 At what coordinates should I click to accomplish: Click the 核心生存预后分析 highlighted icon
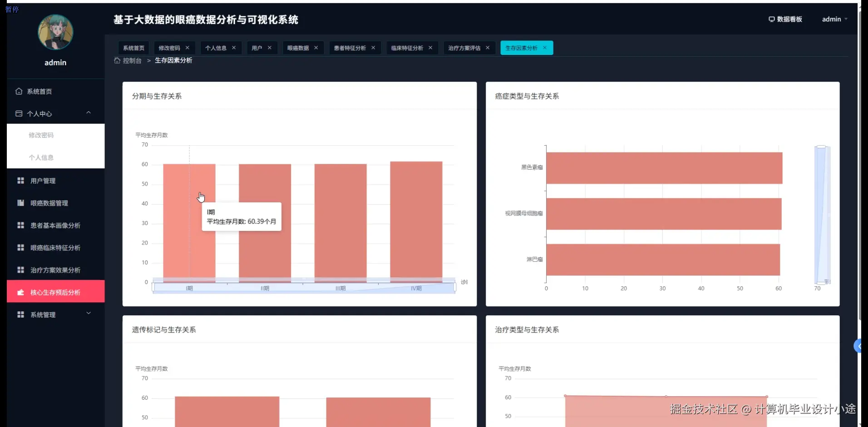coord(20,292)
